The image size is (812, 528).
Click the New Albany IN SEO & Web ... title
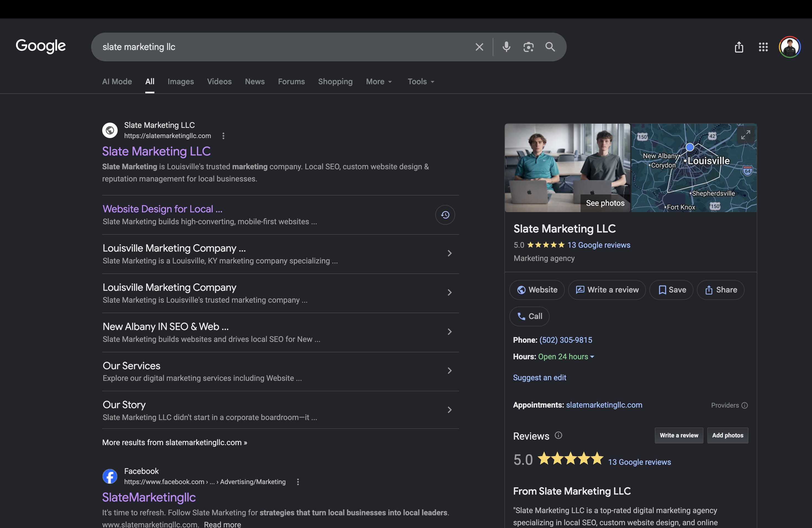(166, 326)
